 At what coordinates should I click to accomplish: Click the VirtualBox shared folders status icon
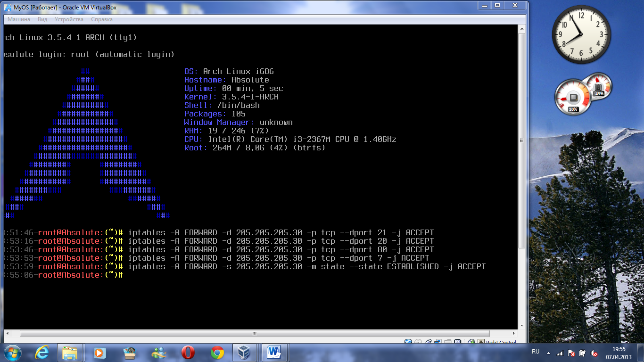pyautogui.click(x=447, y=342)
